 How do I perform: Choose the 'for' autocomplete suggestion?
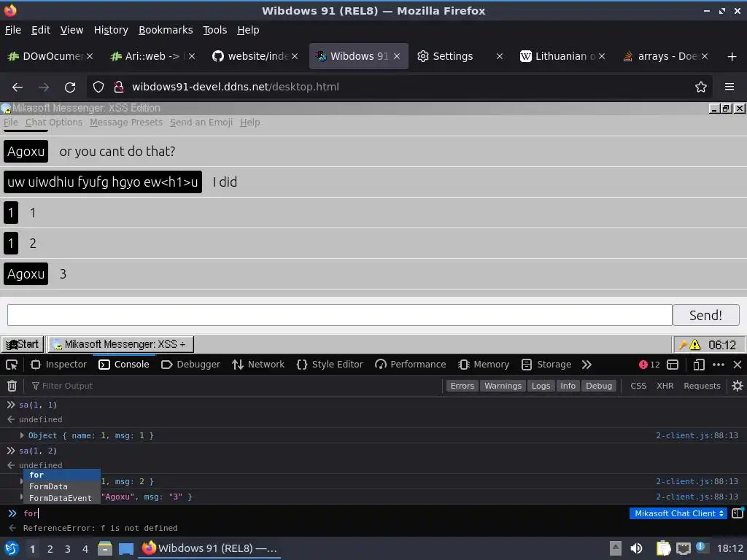[62, 475]
